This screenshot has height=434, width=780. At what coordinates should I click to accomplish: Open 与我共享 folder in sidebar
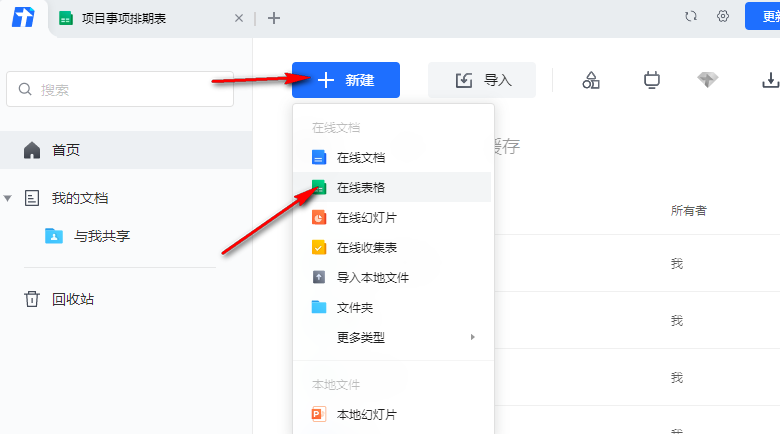(x=101, y=236)
